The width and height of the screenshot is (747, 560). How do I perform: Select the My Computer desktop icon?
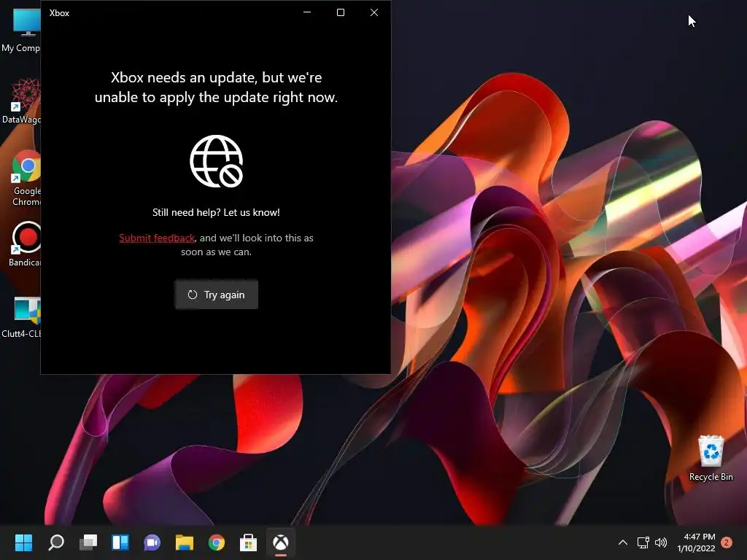21,29
